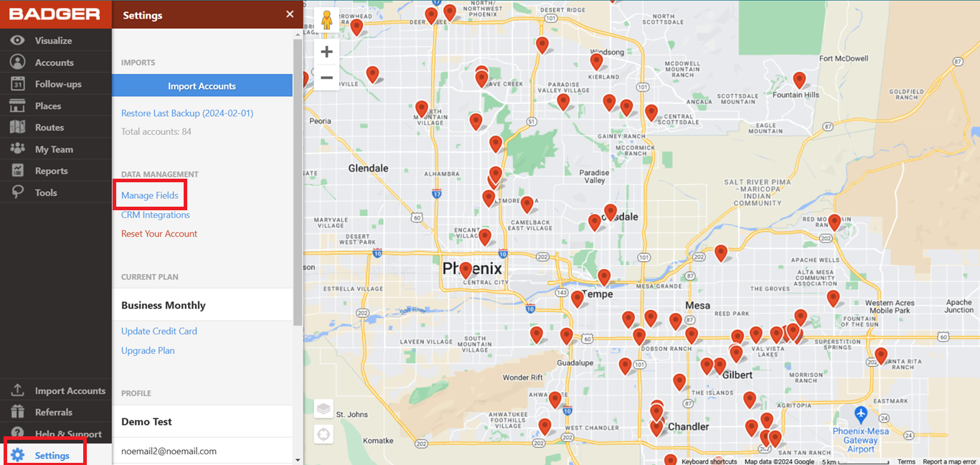Screen dimensions: 980x465
Task: Select the map pin near Santa Rita Ranch
Action: [x=881, y=355]
